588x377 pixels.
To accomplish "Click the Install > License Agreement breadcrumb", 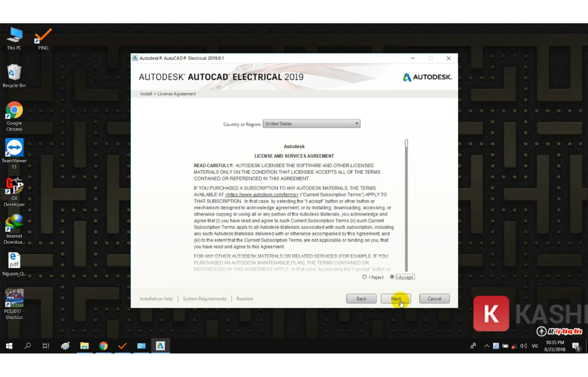I will pyautogui.click(x=168, y=94).
